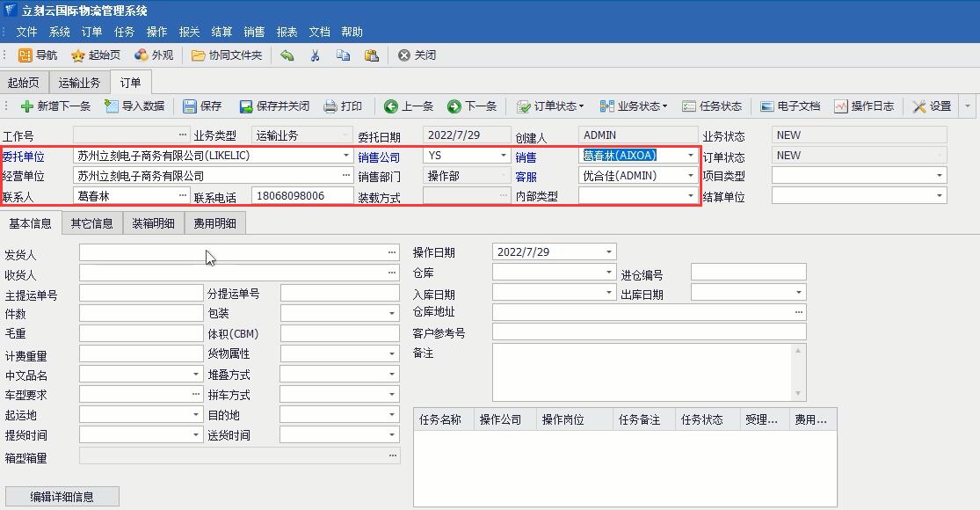This screenshot has width=980, height=510.
Task: Open the 报关 menu
Action: point(189,32)
